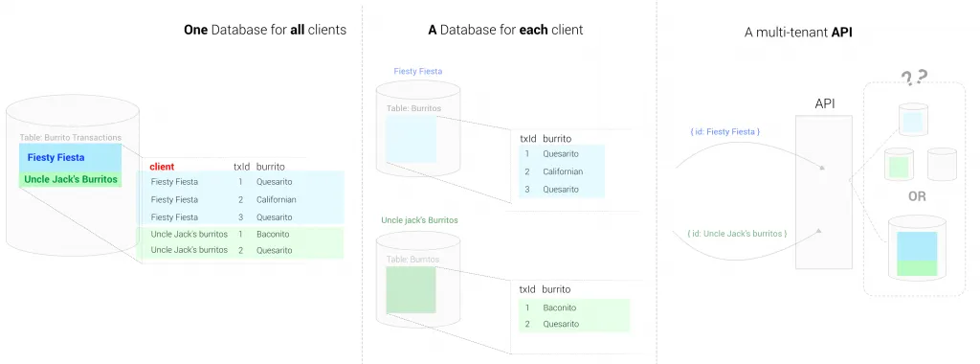Click light blue square in Fiesty Fiesta database
Viewport: 980px width, 364px height.
point(411,138)
